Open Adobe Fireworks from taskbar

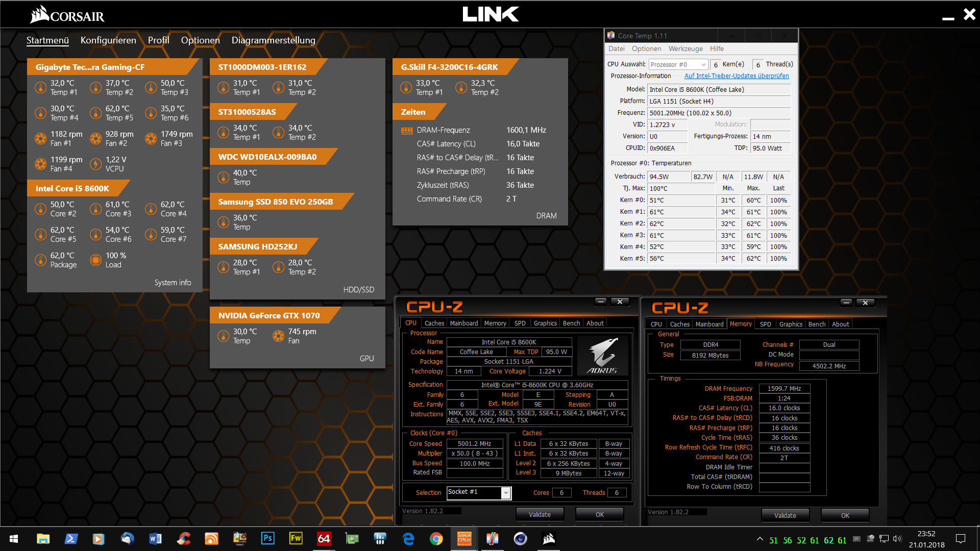[296, 539]
